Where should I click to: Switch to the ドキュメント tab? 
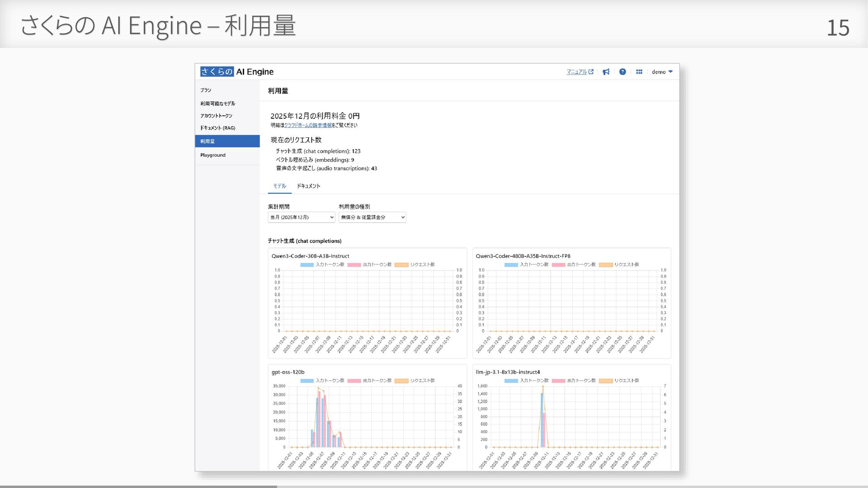pyautogui.click(x=308, y=186)
